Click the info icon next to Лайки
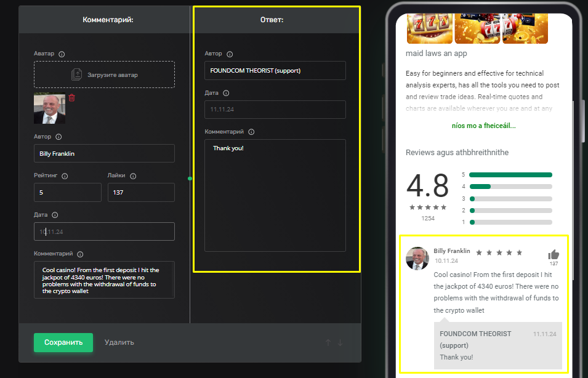 point(133,176)
